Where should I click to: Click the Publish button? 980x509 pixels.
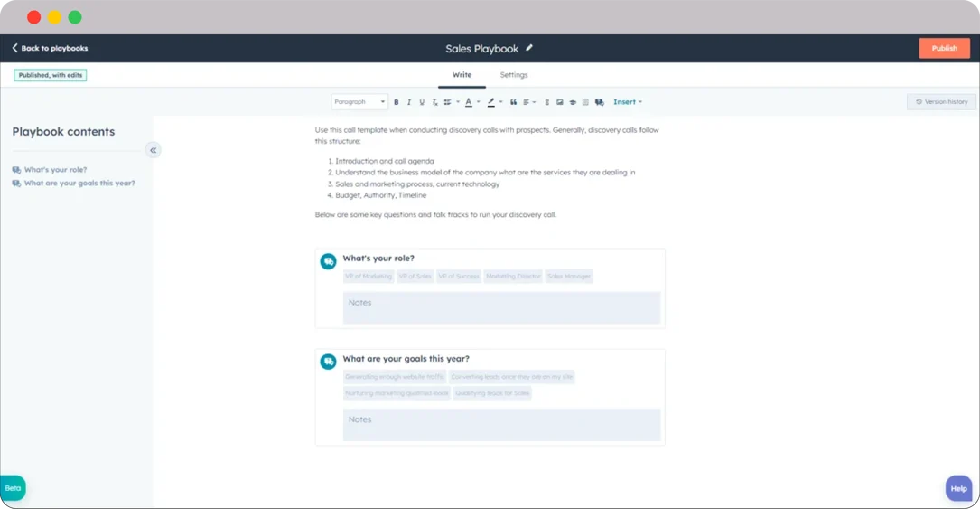click(945, 48)
